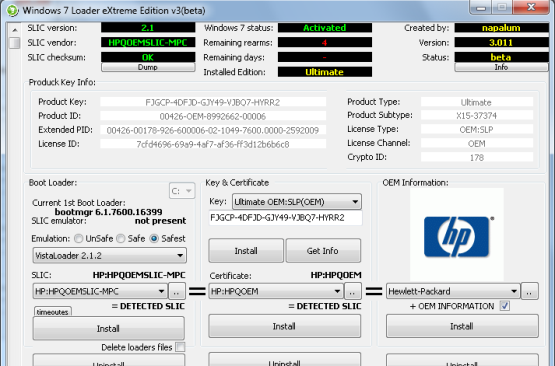The width and height of the screenshot is (555, 366).
Task: Click the green loader app icon in title bar
Action: pyautogui.click(x=12, y=11)
